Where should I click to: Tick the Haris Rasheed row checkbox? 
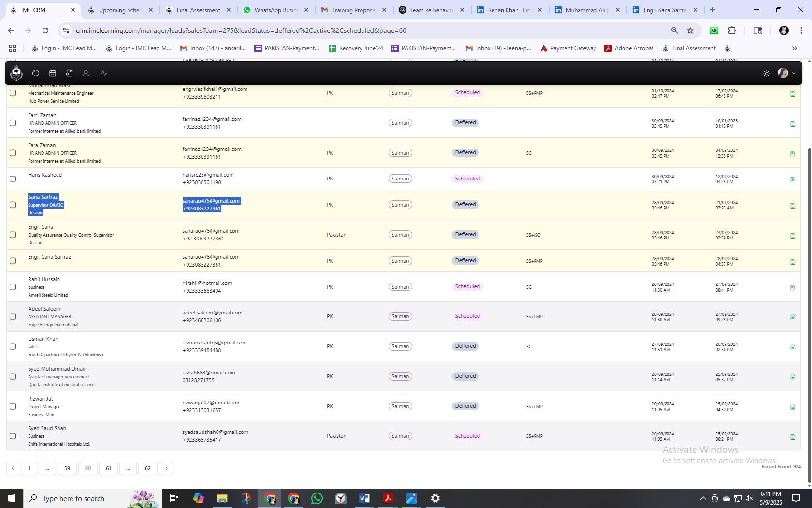(13, 179)
